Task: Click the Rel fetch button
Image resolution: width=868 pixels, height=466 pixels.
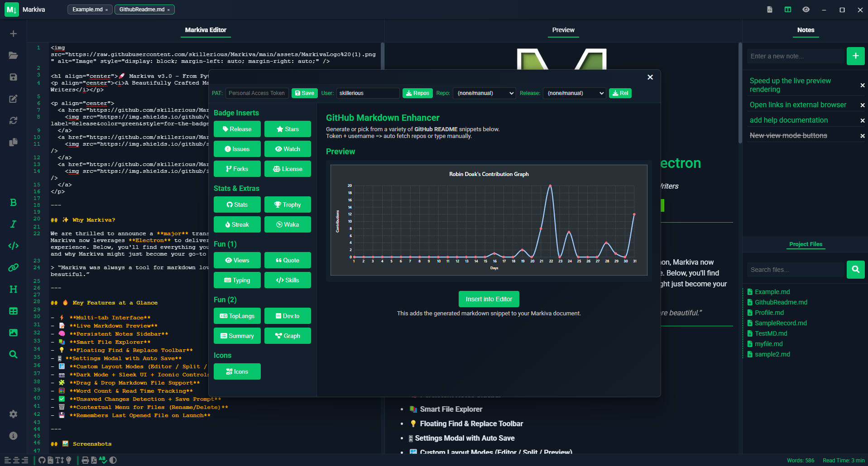Action: point(620,93)
